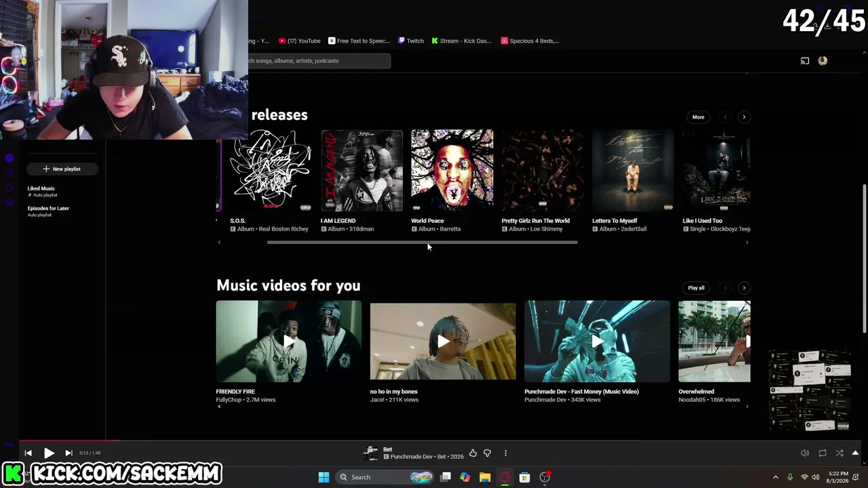Dislike the song Bet with thumbs down
Screen dimensions: 868x488
point(487,453)
